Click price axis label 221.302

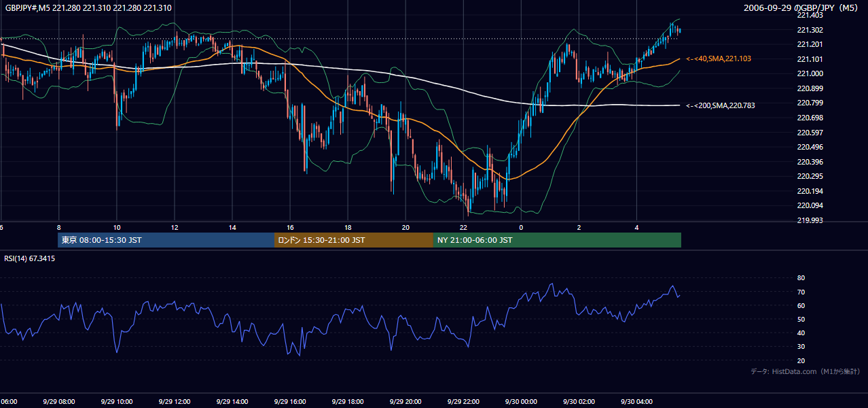810,30
